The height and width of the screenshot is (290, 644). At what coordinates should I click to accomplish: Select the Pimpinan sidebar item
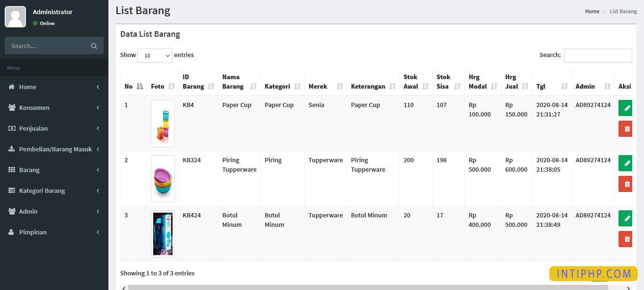point(54,232)
